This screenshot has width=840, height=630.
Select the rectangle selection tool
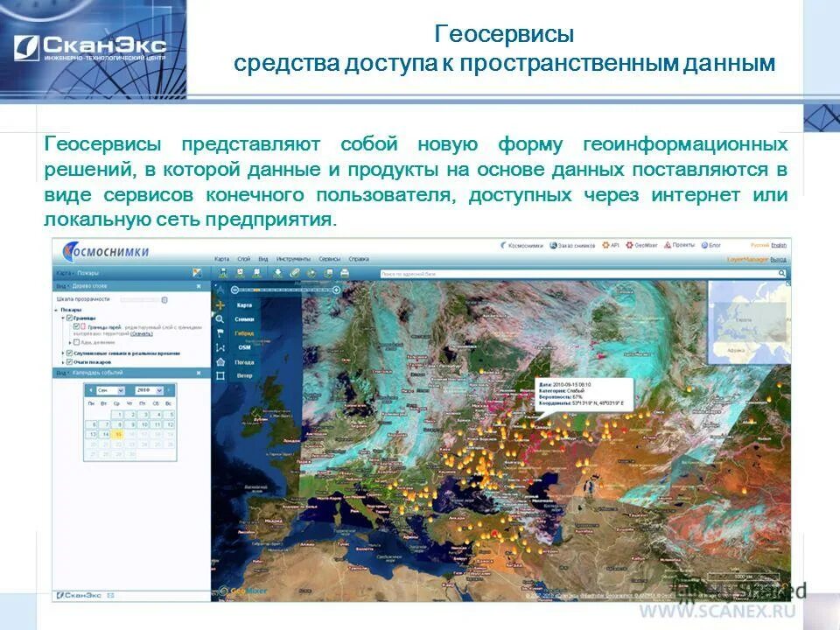click(x=220, y=374)
